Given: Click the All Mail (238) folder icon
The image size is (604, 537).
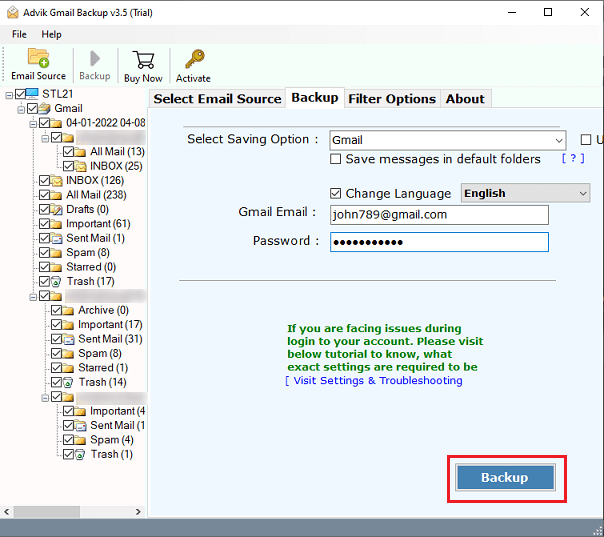Looking at the screenshot, I should (56, 195).
